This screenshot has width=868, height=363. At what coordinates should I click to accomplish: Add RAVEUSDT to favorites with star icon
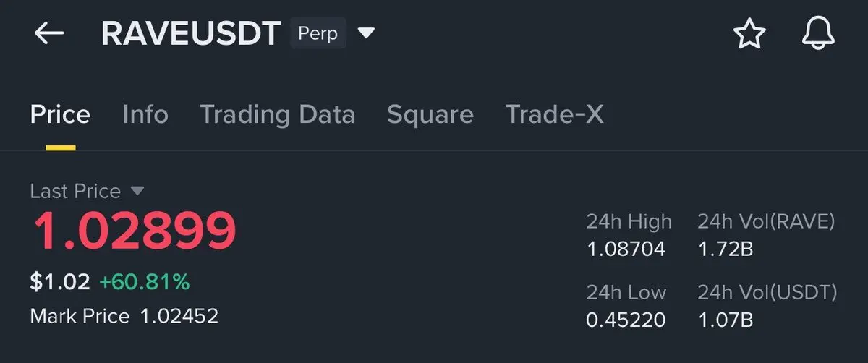click(x=749, y=33)
